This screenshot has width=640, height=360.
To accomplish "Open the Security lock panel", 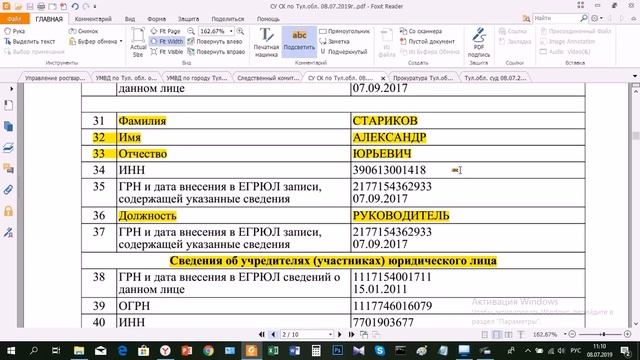I will (8, 211).
